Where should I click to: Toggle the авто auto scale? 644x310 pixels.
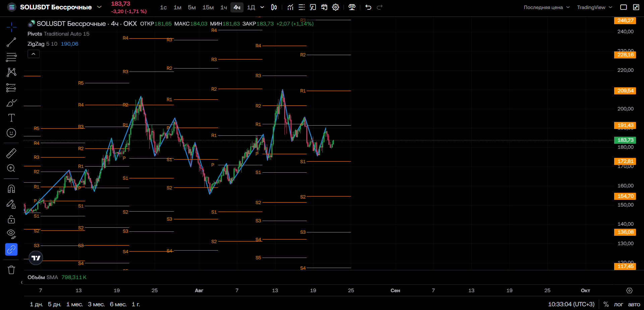point(634,304)
